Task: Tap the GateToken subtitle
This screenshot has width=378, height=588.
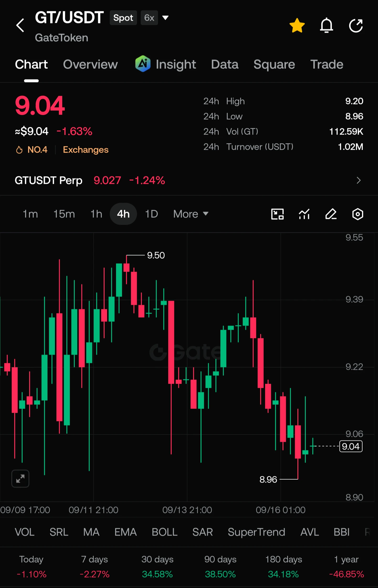Action: click(62, 38)
